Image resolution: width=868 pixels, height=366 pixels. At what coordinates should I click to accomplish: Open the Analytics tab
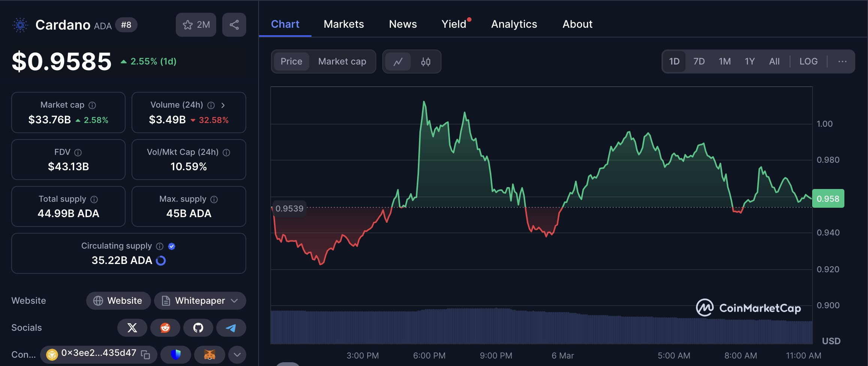(x=514, y=24)
